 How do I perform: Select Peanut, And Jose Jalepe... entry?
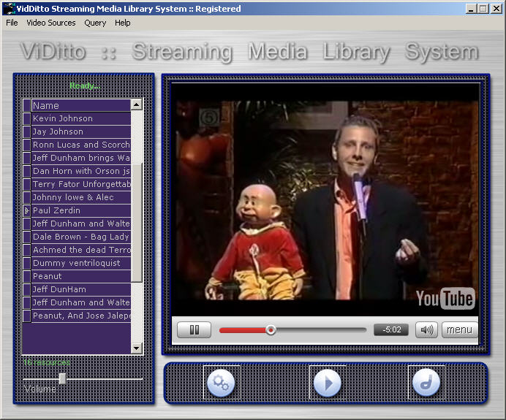81,316
